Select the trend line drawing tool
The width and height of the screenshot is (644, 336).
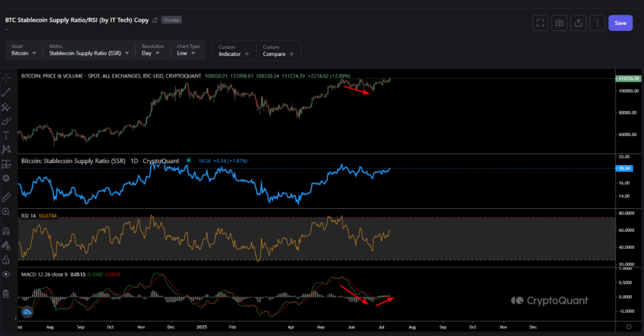[6, 92]
